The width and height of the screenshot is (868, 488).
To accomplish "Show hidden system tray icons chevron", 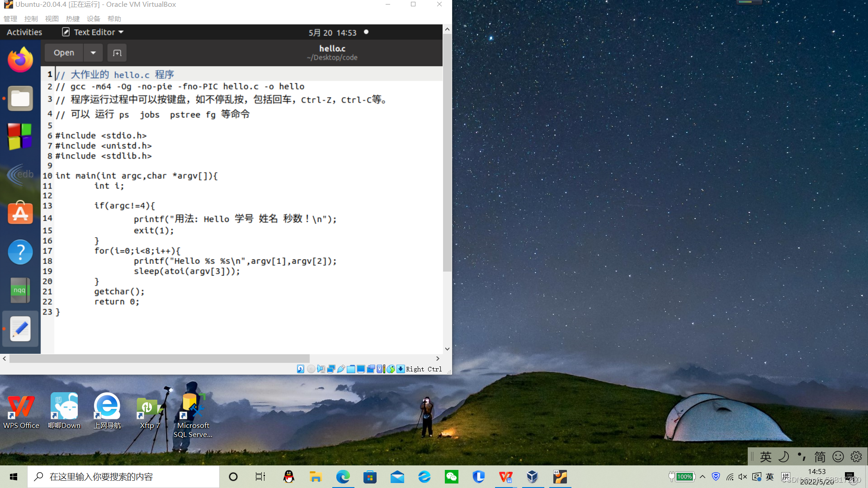I will (x=702, y=477).
